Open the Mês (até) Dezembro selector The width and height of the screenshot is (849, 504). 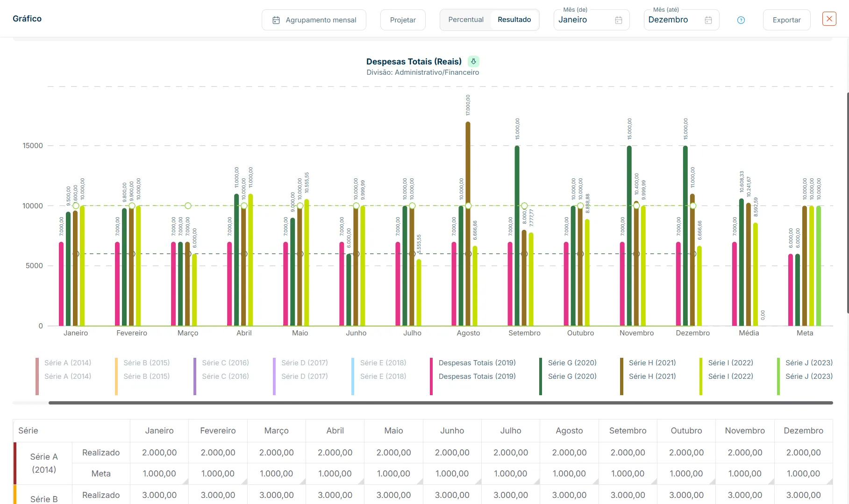(681, 20)
